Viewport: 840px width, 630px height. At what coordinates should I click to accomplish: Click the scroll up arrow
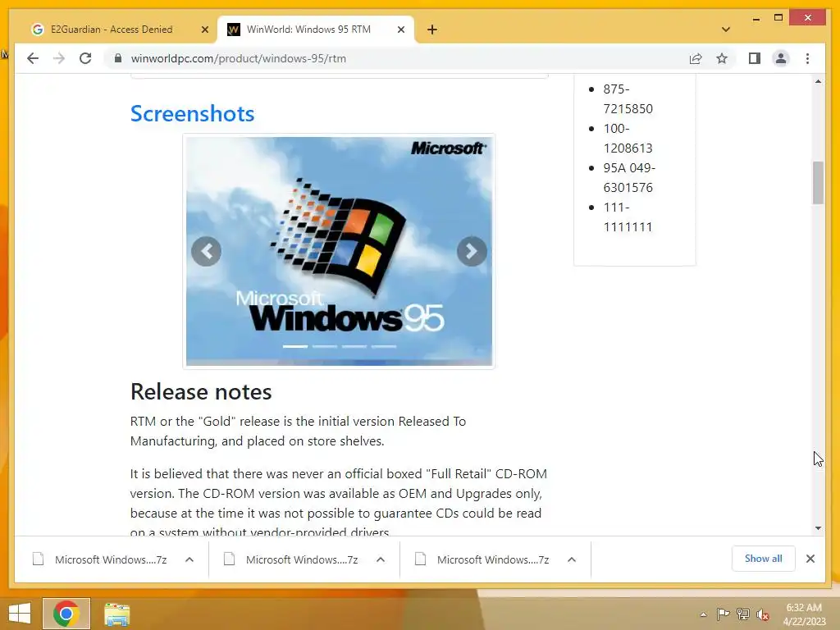pyautogui.click(x=818, y=81)
